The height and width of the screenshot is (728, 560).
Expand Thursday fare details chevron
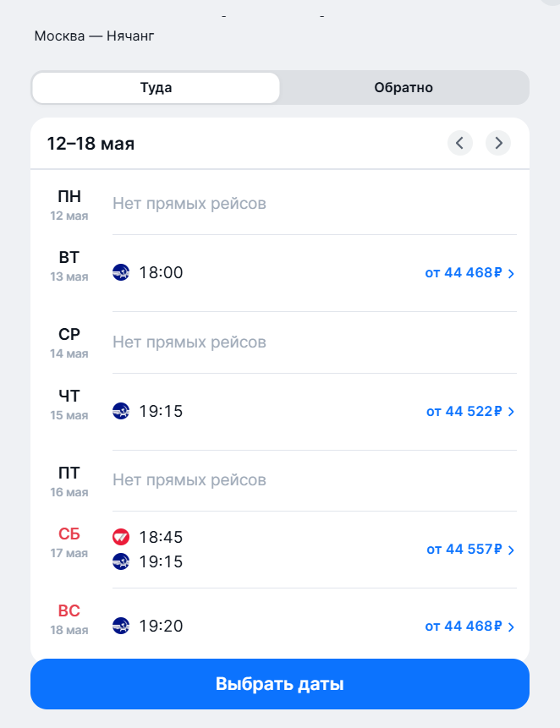click(511, 412)
